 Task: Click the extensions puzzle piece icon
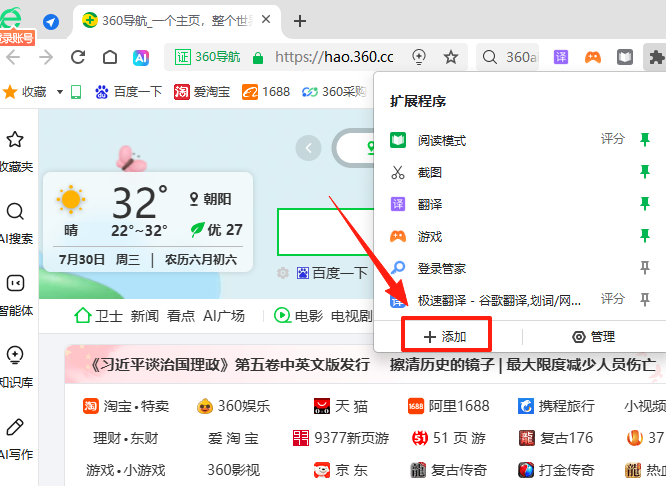point(657,57)
